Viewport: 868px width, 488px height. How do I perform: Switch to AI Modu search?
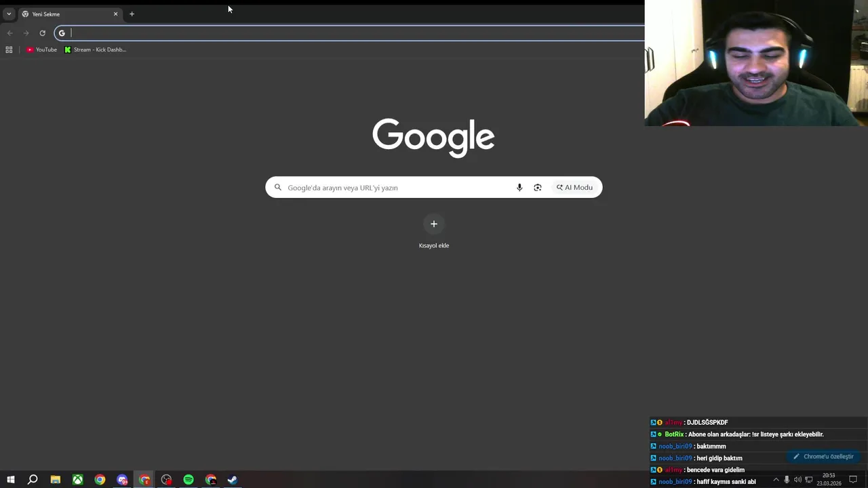(x=574, y=187)
